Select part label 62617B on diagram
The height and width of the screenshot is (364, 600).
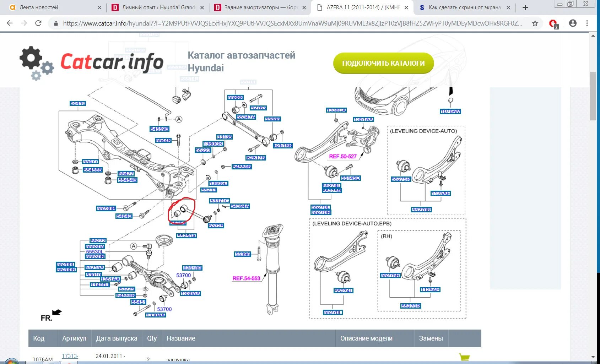pyautogui.click(x=256, y=158)
